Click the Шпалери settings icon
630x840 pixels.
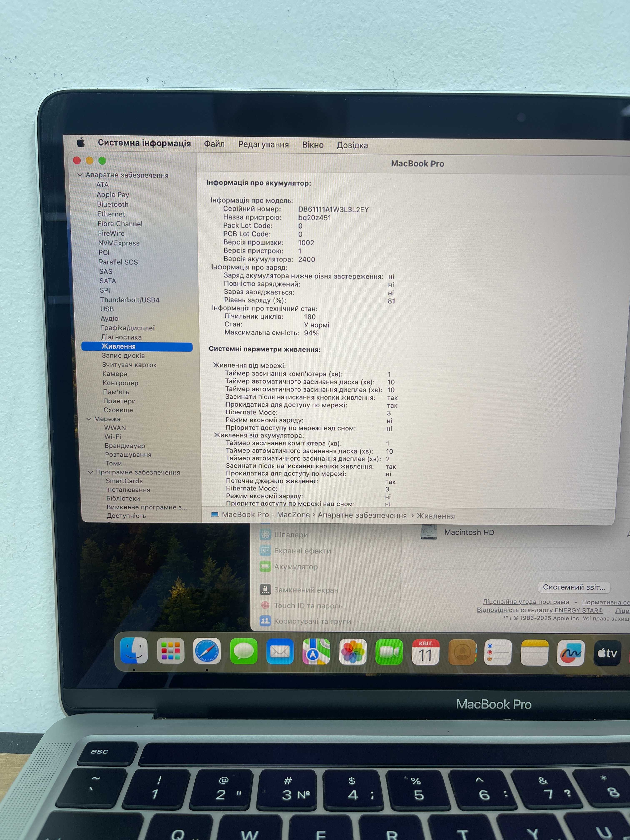click(265, 534)
